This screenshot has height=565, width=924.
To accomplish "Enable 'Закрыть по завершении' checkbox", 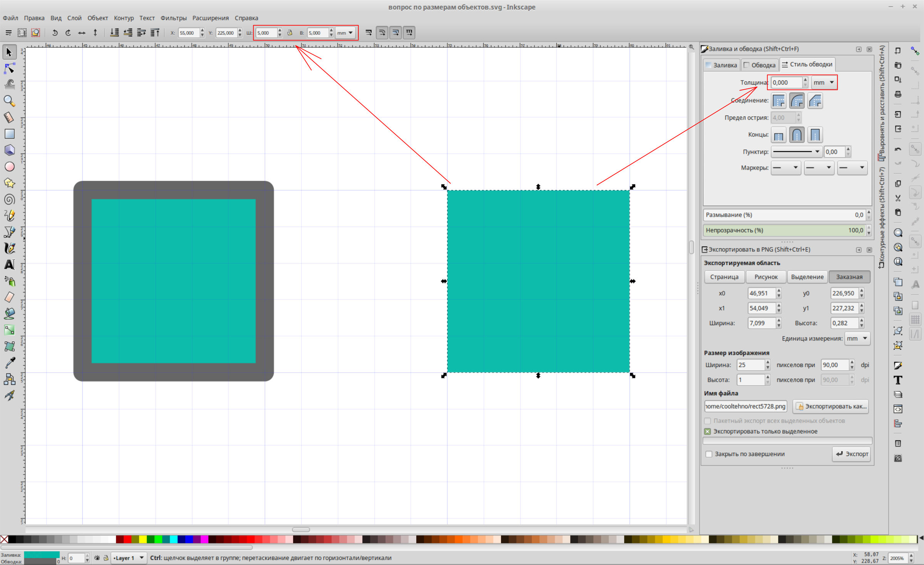I will click(x=709, y=454).
